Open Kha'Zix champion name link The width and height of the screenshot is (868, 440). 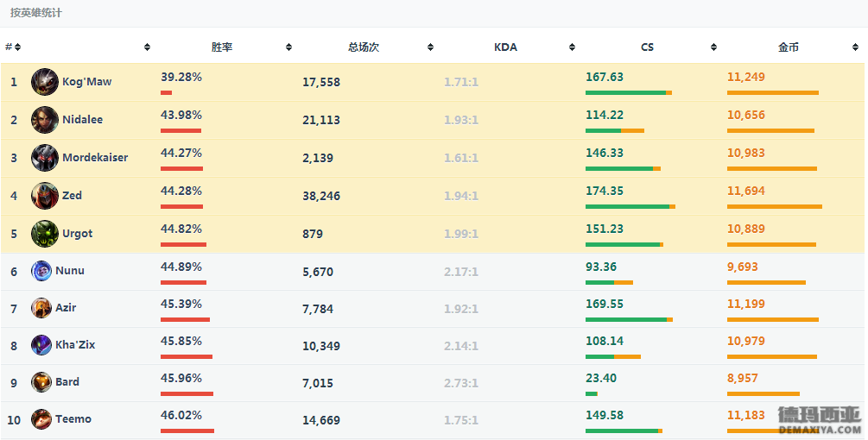(75, 344)
